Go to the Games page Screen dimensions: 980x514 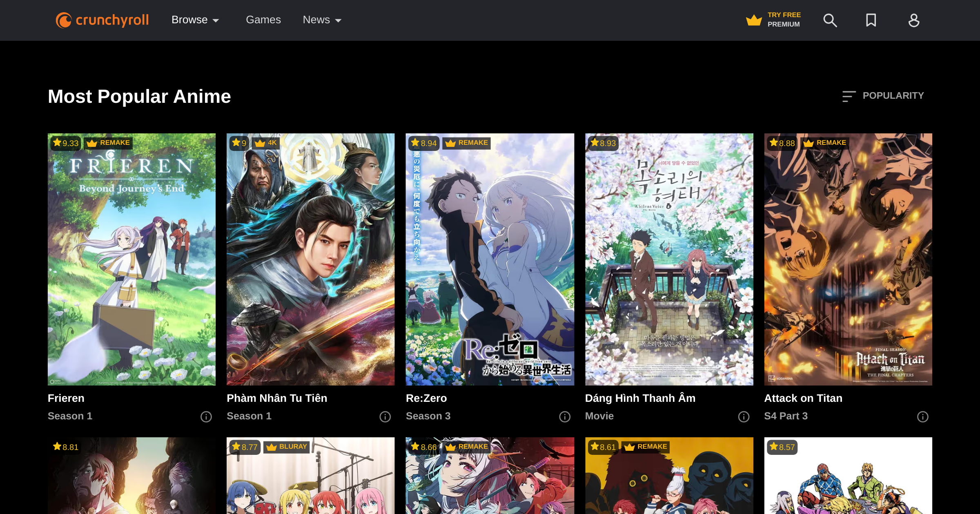tap(263, 20)
